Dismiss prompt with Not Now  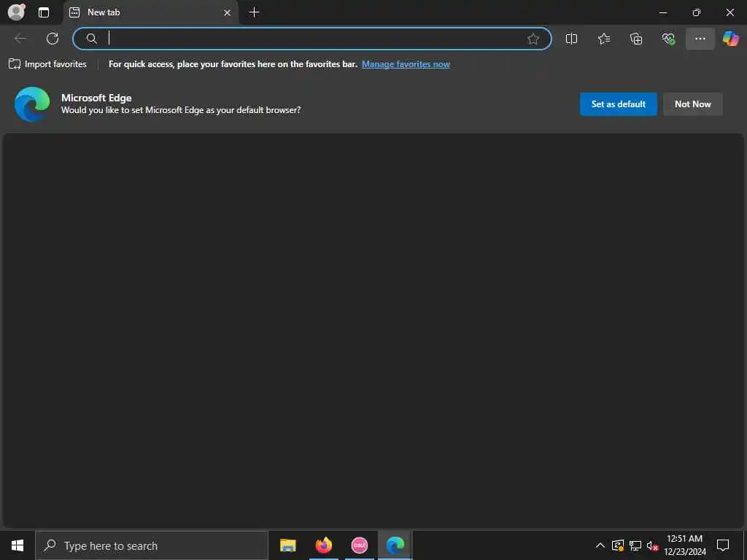(x=693, y=104)
